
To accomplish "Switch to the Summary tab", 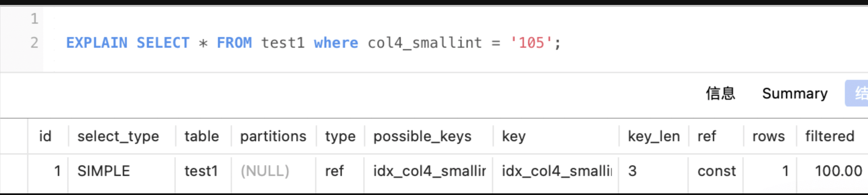I will click(x=795, y=93).
